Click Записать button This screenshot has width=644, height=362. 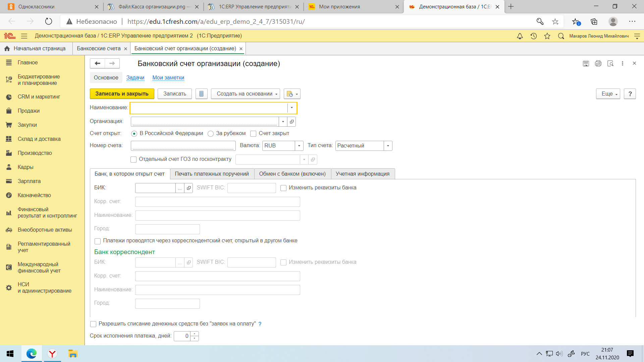175,94
